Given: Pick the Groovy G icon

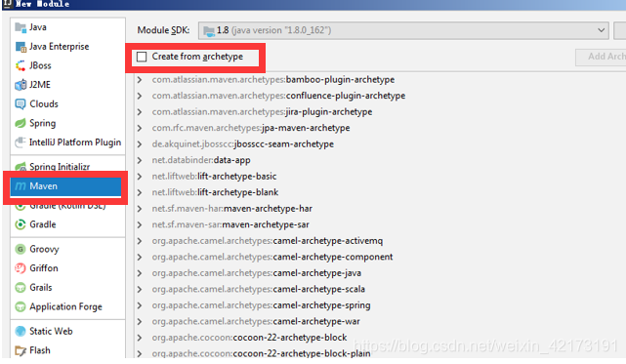Looking at the screenshot, I should 21,249.
